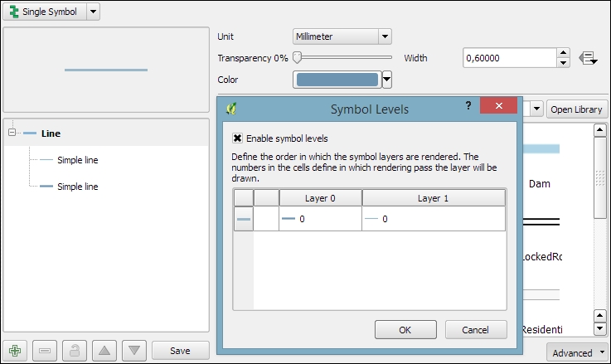611x364 pixels.
Task: Click the symbol library vertical scrollbar thumb
Action: [x=600, y=177]
